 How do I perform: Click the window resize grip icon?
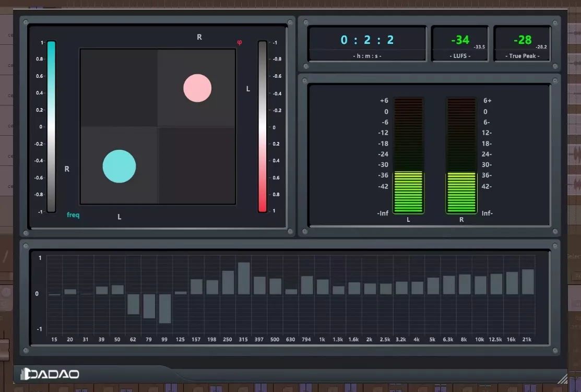tap(562, 378)
